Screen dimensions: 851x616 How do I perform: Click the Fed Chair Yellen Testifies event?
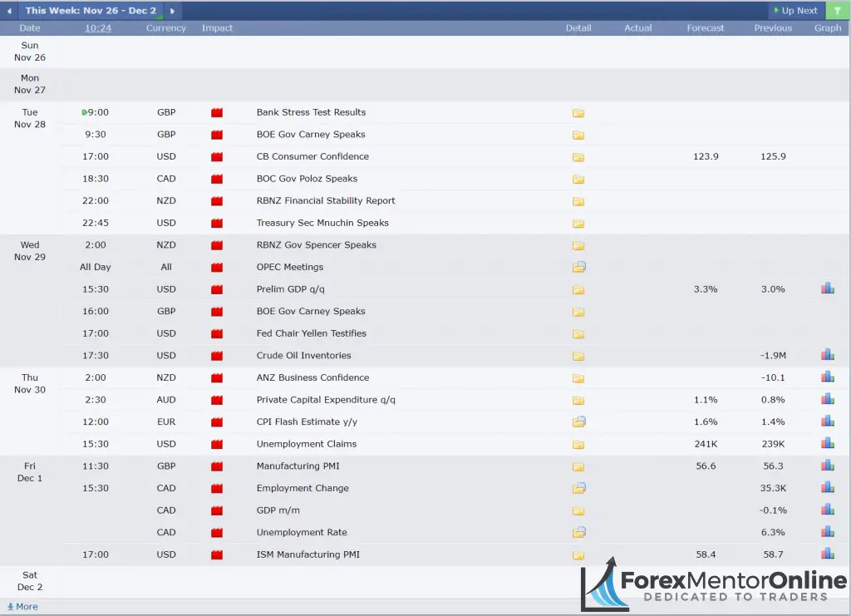[311, 333]
